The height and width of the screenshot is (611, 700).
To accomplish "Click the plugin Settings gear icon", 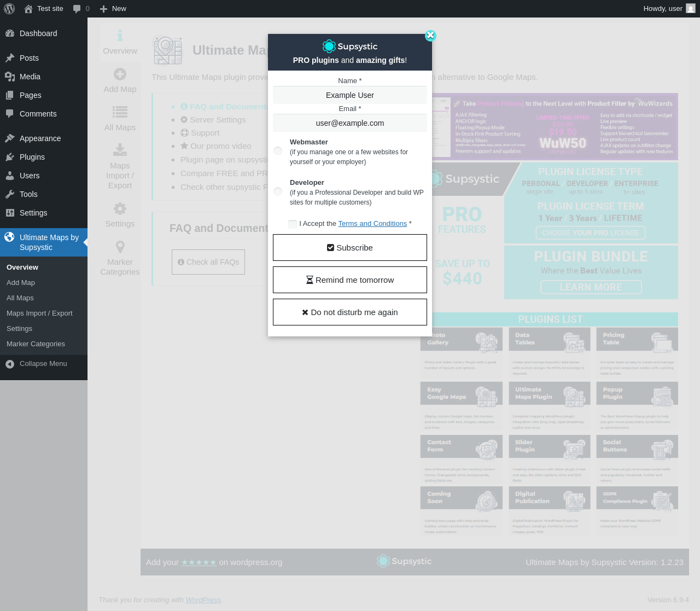I will pos(120,208).
